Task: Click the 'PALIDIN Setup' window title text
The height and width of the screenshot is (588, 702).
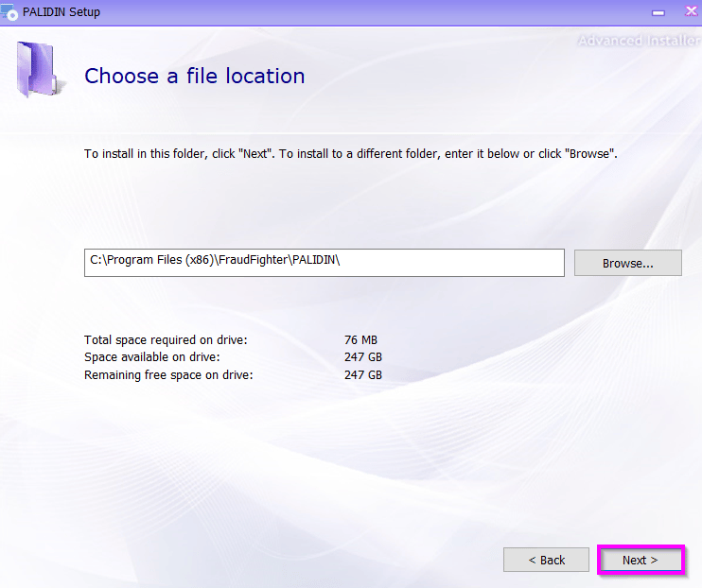Action: click(x=61, y=12)
